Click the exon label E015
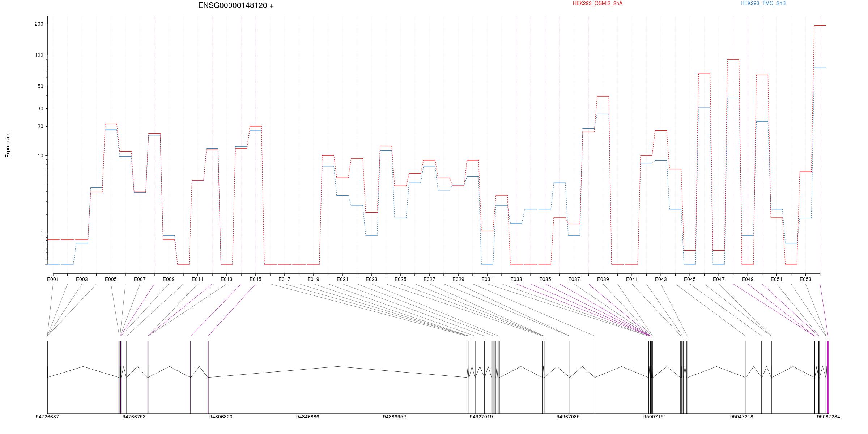Screen dimensions: 868x434 pos(255,279)
